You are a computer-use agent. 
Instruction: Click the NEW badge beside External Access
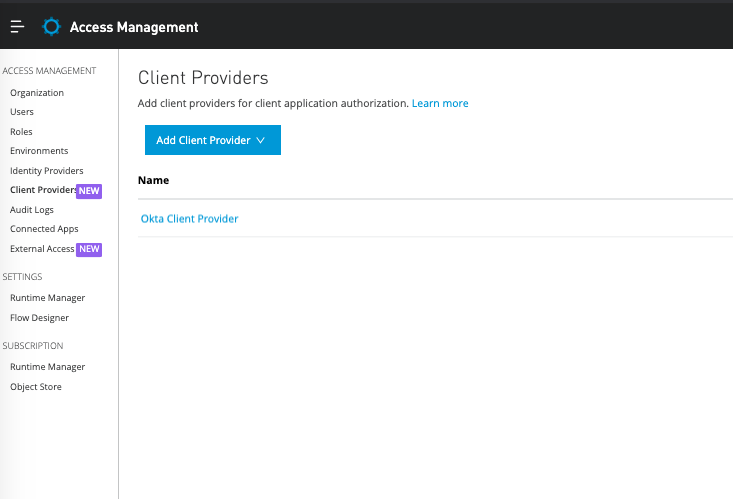pyautogui.click(x=90, y=249)
